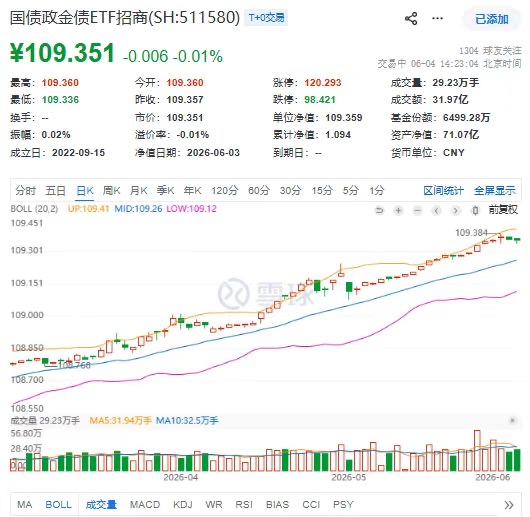Select the 年K chart tab
The image size is (530, 517).
coord(192,191)
